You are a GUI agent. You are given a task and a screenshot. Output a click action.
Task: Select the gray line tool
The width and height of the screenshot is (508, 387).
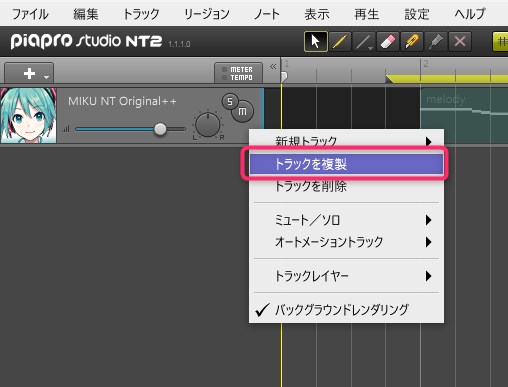tap(363, 42)
